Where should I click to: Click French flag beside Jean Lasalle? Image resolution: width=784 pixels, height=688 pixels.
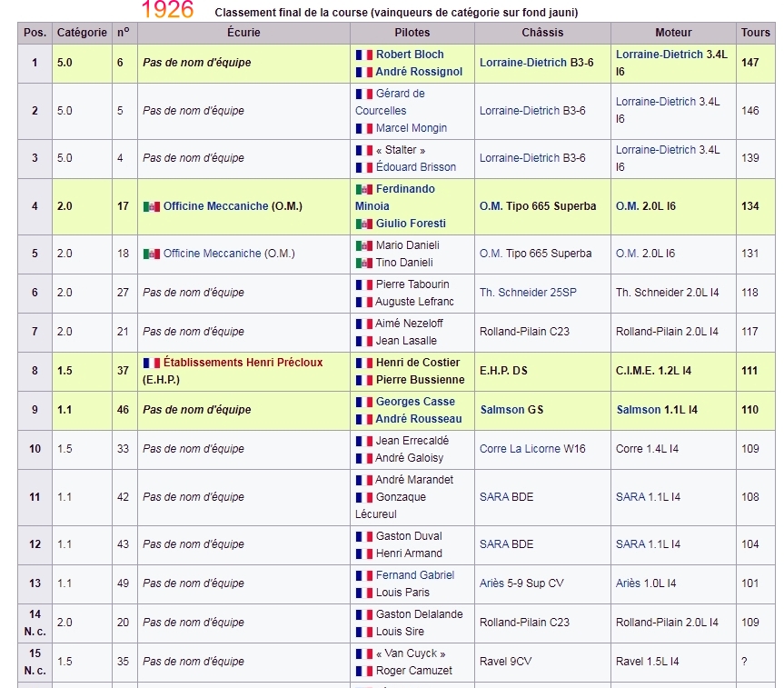tap(364, 341)
